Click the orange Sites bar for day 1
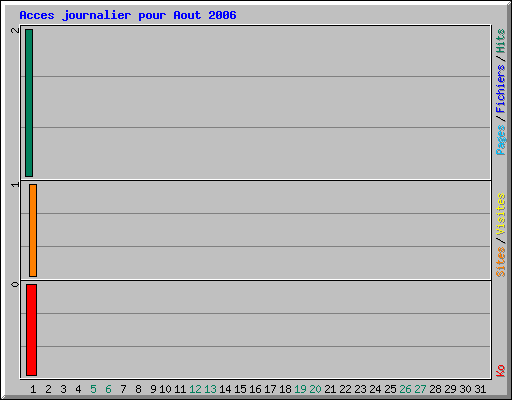Screen dimensions: 512x400 33,230
